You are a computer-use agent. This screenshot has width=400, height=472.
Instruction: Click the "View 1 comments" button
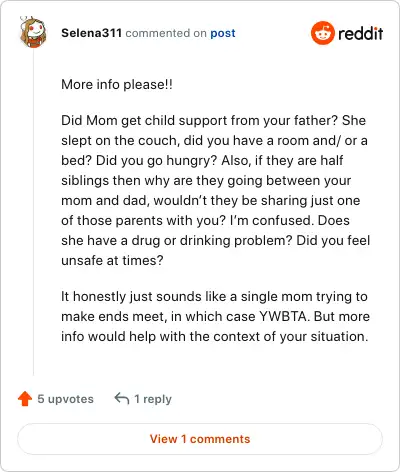[x=200, y=439]
